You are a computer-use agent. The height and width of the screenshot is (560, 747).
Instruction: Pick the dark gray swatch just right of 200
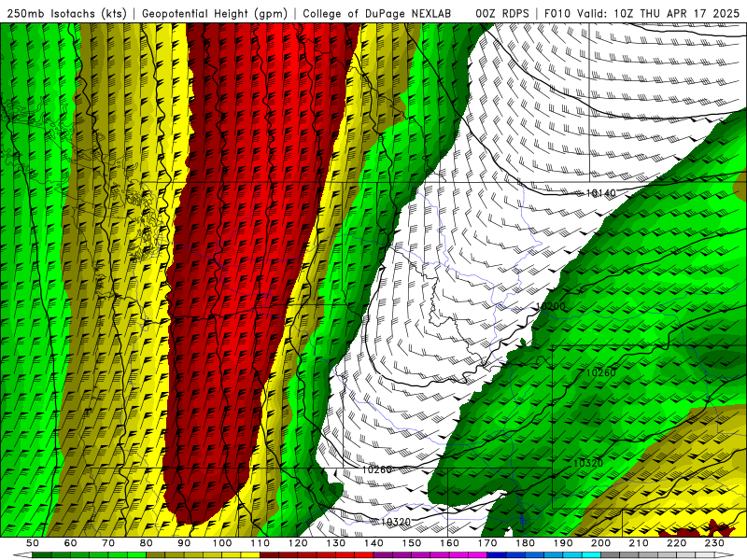click(x=611, y=555)
